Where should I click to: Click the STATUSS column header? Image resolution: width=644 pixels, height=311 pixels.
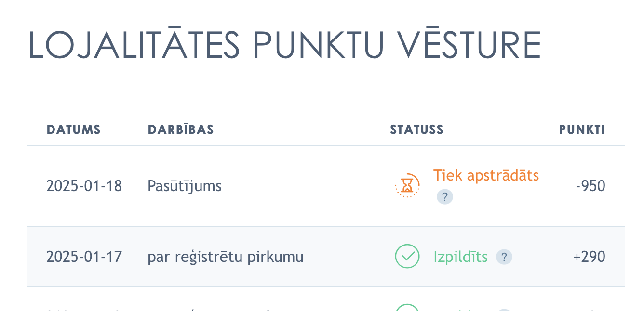(x=416, y=130)
